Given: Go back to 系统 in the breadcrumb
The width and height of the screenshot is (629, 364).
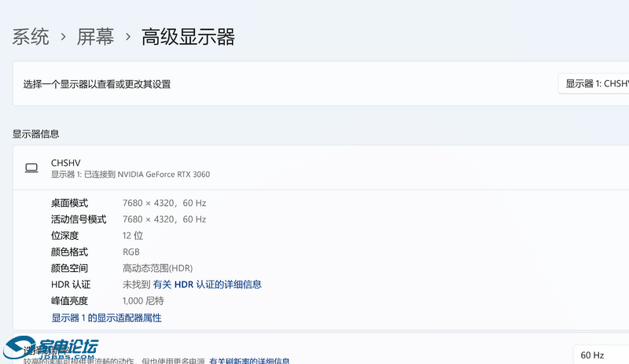Looking at the screenshot, I should [x=31, y=37].
